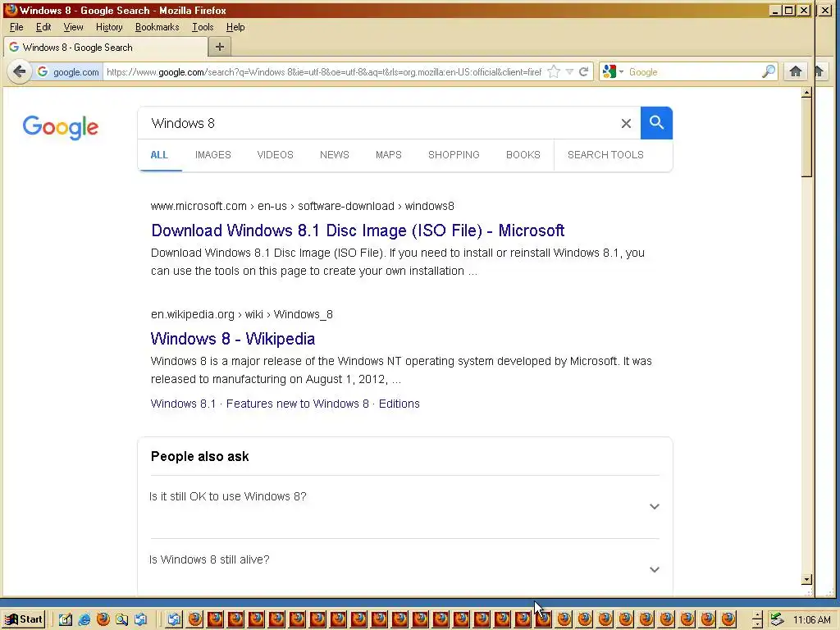The height and width of the screenshot is (630, 840).
Task: Open the Firefox home page button
Action: click(x=796, y=71)
